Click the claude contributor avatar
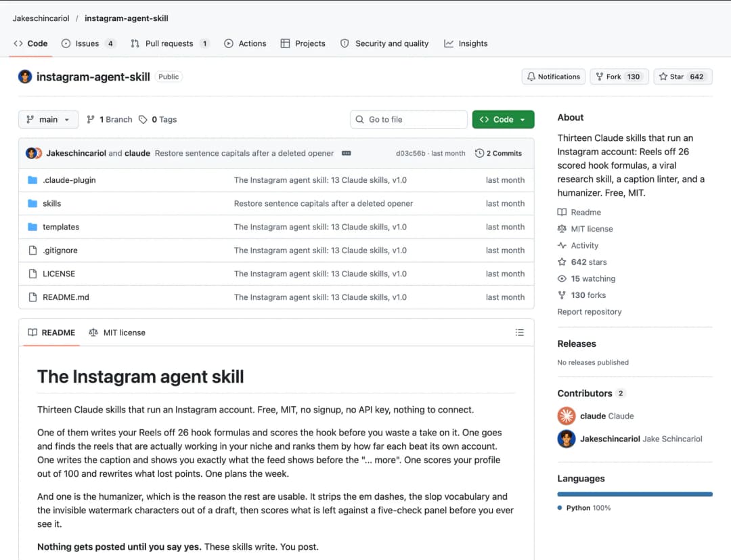The height and width of the screenshot is (560, 731). [x=567, y=416]
